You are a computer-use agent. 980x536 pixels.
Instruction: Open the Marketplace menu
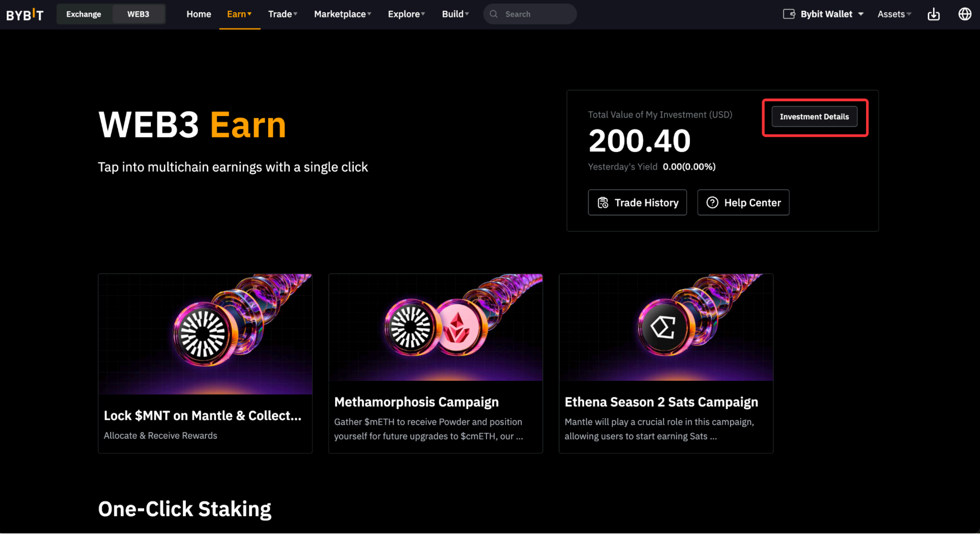tap(342, 14)
